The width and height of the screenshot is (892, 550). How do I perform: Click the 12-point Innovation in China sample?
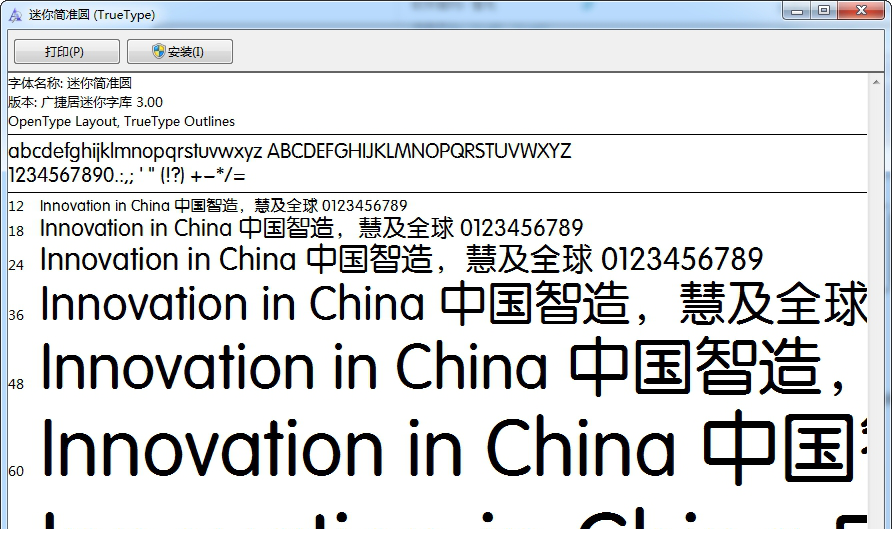(224, 205)
